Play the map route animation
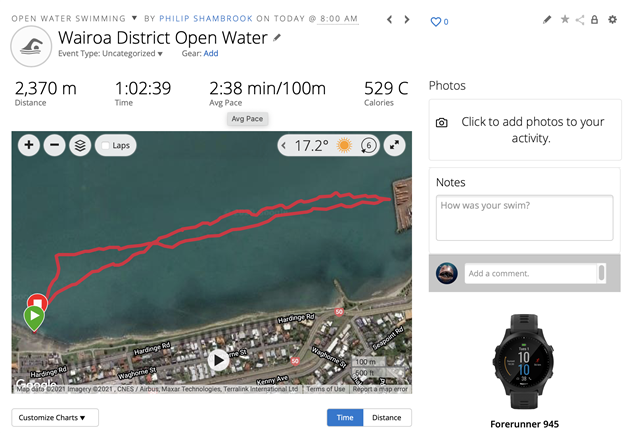640x433 pixels. [219, 360]
